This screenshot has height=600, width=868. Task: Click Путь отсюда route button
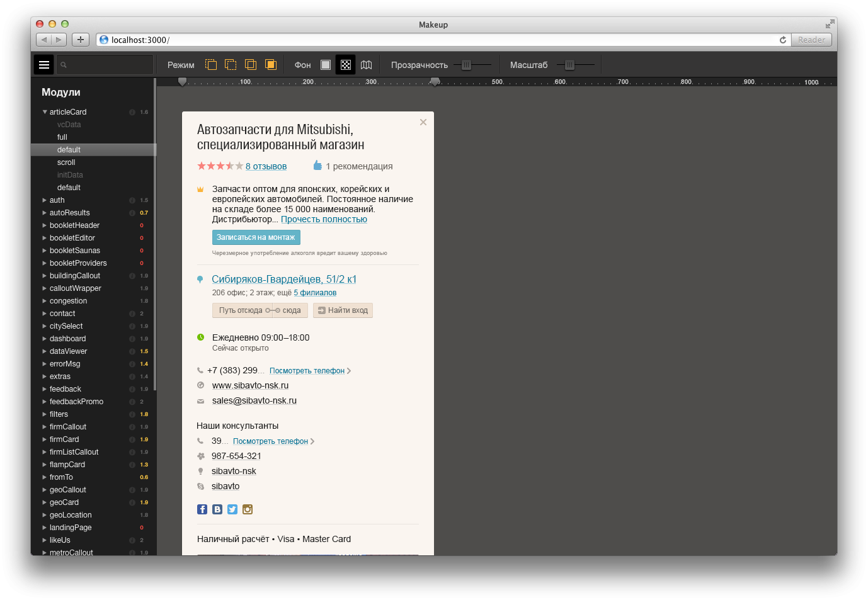(241, 310)
